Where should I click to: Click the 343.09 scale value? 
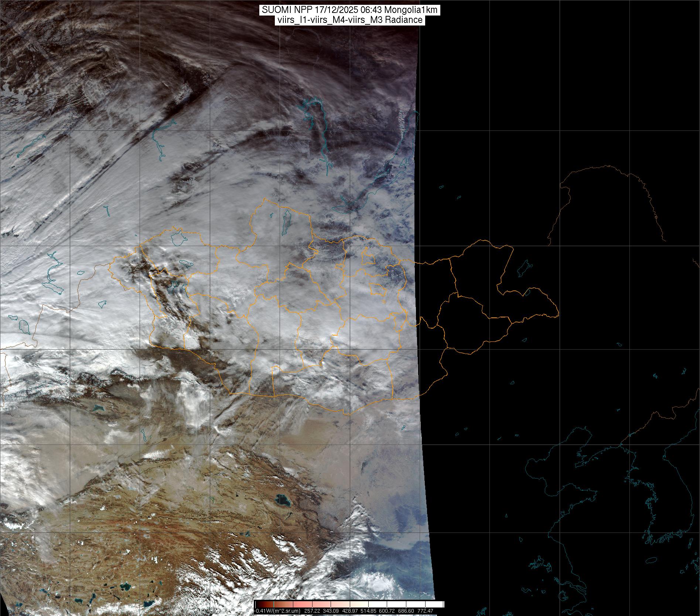click(331, 611)
